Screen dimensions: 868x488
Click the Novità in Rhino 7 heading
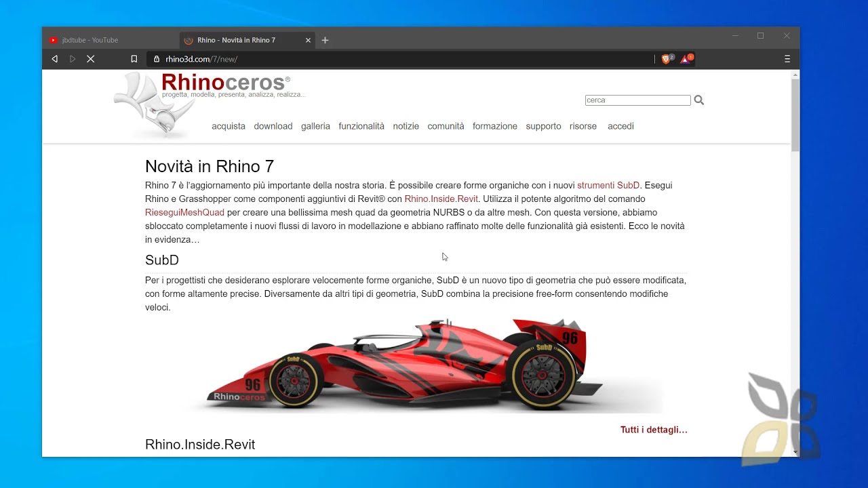point(210,166)
